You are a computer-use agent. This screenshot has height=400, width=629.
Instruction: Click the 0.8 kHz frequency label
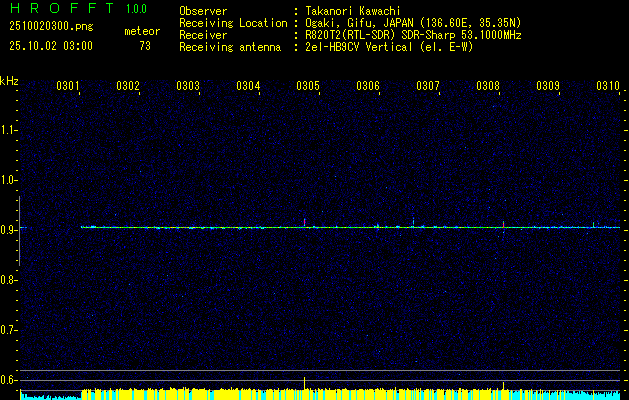pyautogui.click(x=9, y=280)
